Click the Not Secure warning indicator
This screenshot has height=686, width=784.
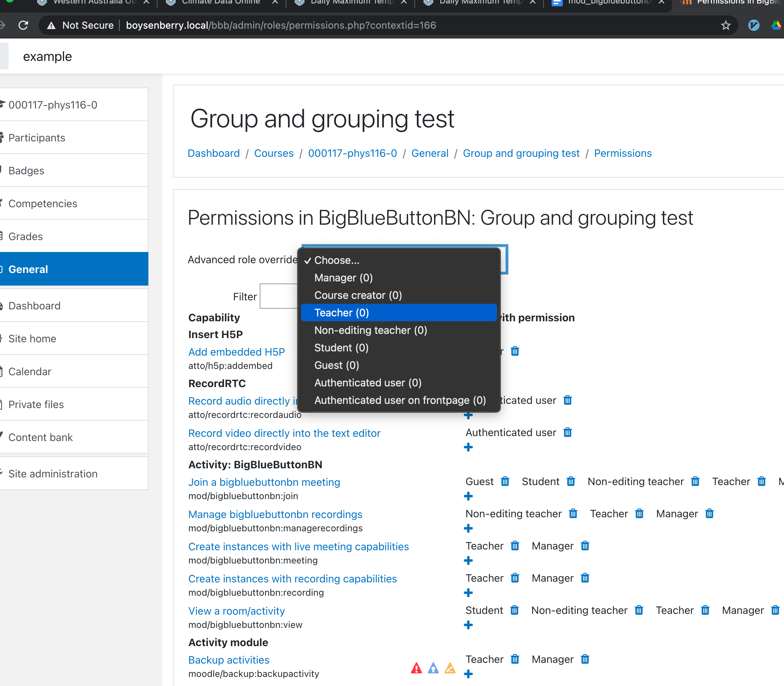click(80, 25)
